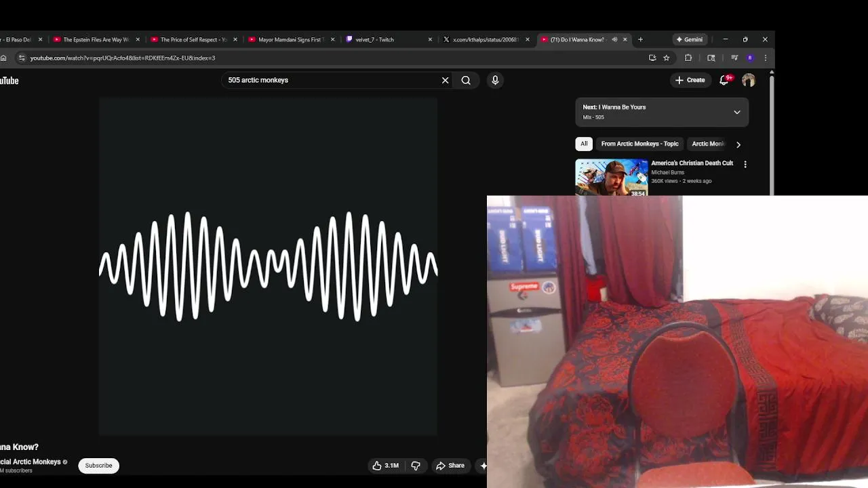
Task: Select the All filter chip
Action: point(584,144)
